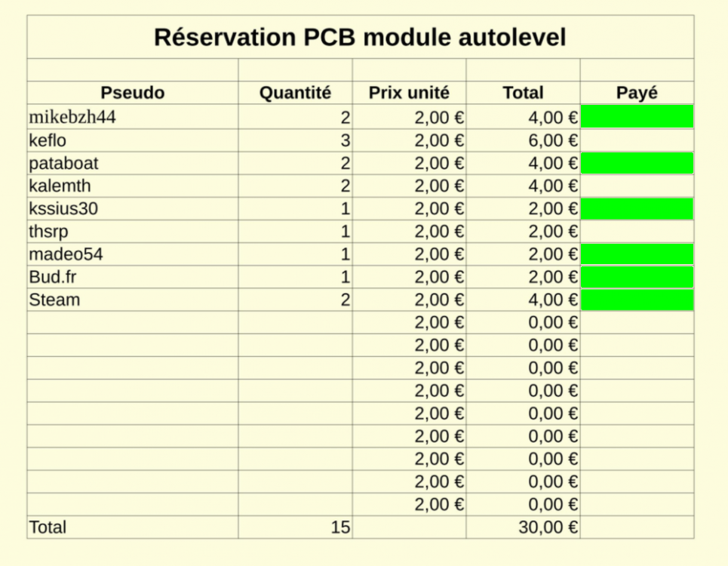This screenshot has width=728, height=566.
Task: Select green paid cell for Steam
Action: coord(637,300)
